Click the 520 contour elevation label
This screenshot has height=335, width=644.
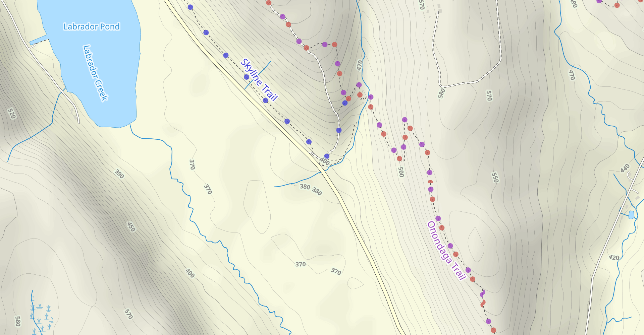click(x=12, y=114)
